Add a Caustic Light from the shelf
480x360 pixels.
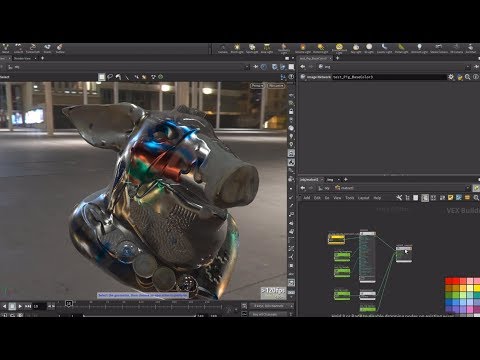pos(384,49)
